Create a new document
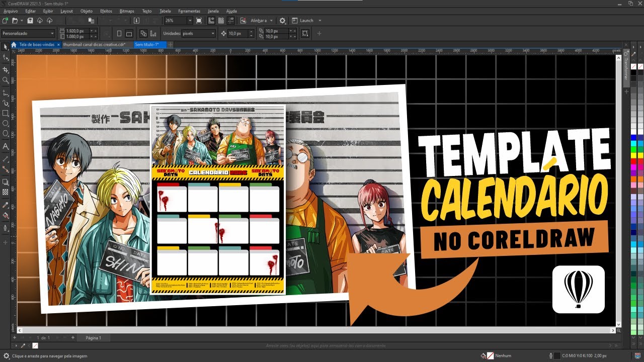 (x=5, y=21)
